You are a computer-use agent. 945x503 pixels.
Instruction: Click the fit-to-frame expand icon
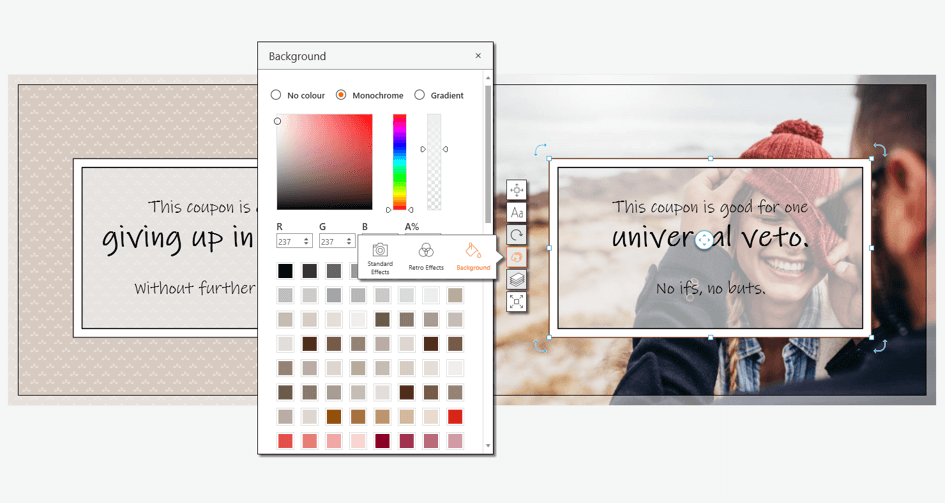pos(517,301)
